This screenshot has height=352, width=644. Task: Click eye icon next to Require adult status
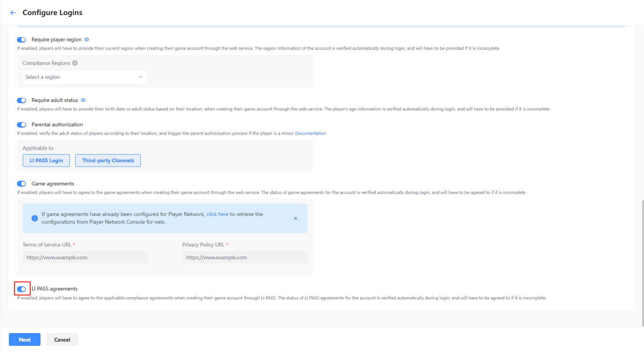click(x=83, y=100)
